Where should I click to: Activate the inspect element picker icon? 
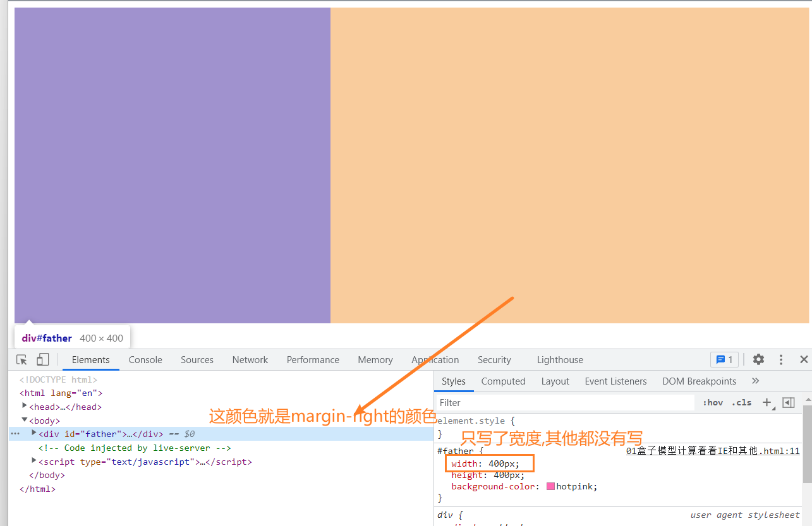tap(22, 360)
